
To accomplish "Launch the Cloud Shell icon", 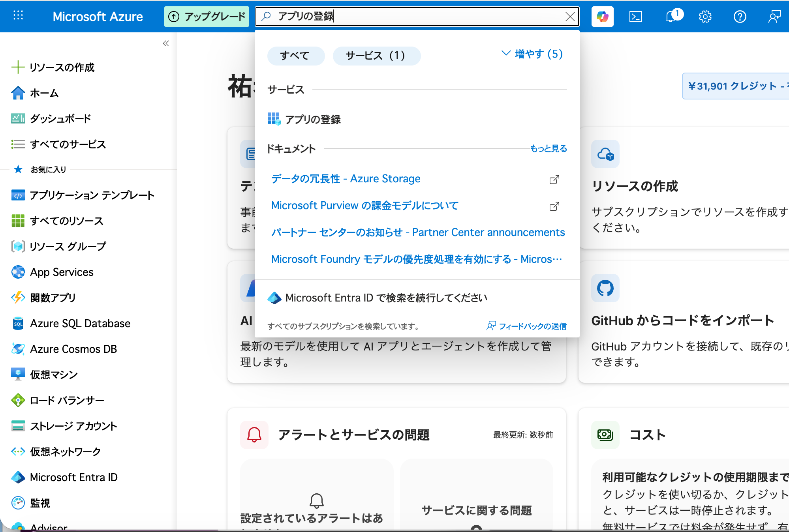I will tap(636, 17).
